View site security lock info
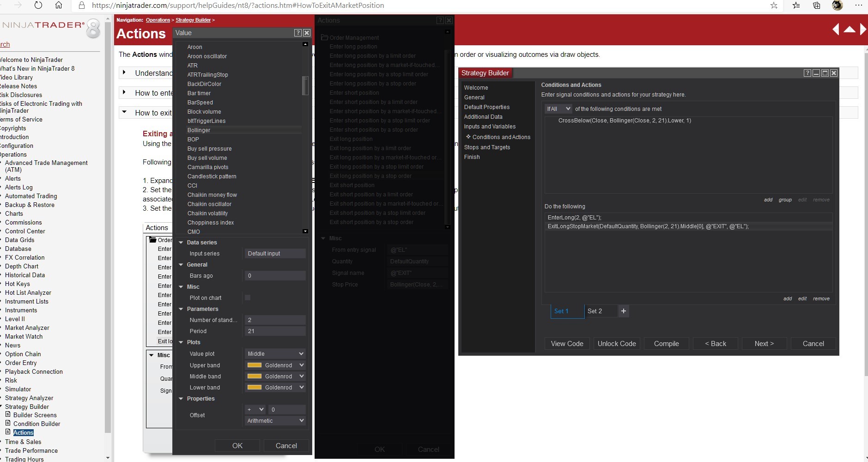The image size is (868, 462). (82, 6)
